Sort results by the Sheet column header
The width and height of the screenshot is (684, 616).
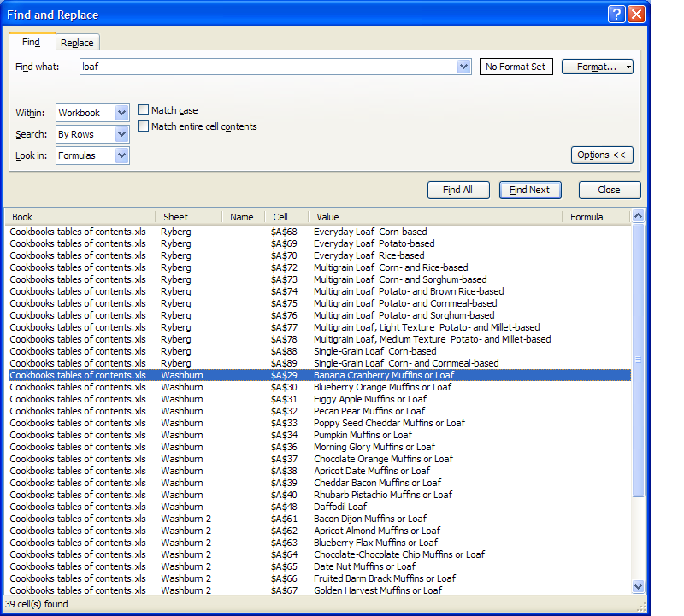click(188, 217)
